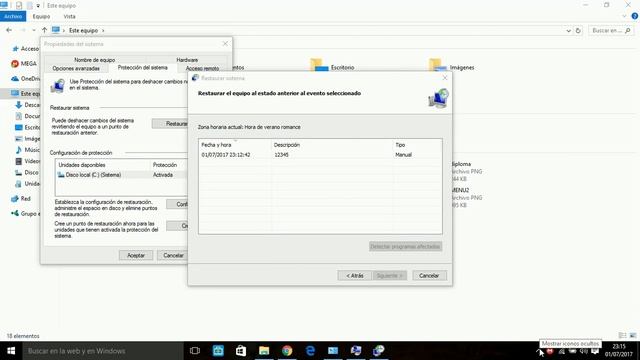Click the Explorer search field
640x360 pixels.
(x=611, y=31)
